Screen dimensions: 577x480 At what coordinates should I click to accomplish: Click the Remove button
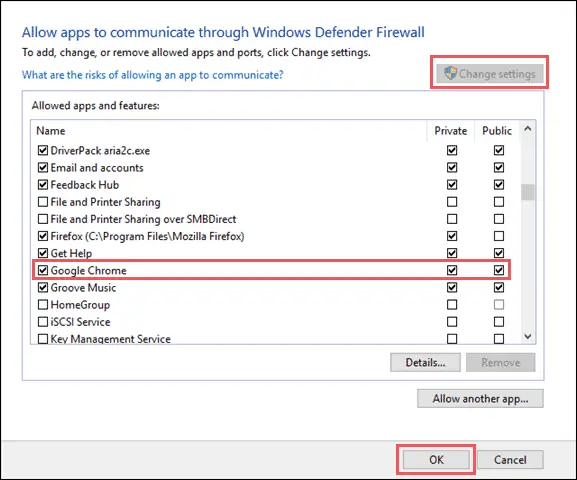pyautogui.click(x=500, y=363)
